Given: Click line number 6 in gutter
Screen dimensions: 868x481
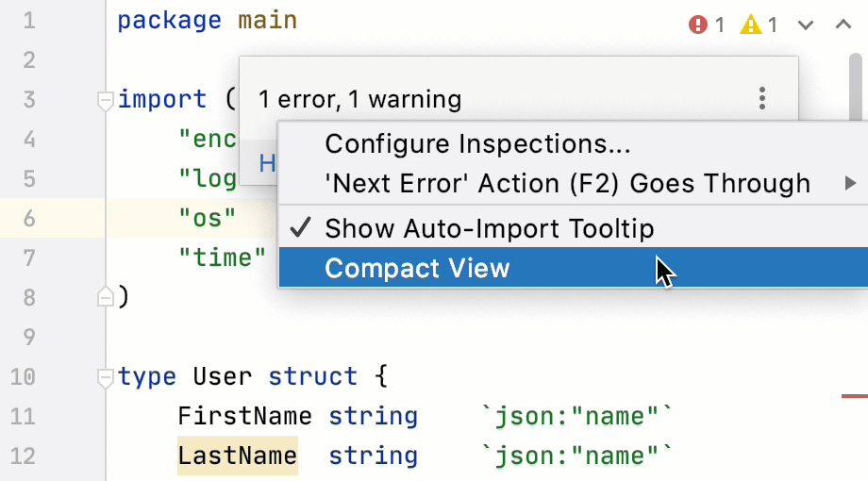Looking at the screenshot, I should click(28, 219).
